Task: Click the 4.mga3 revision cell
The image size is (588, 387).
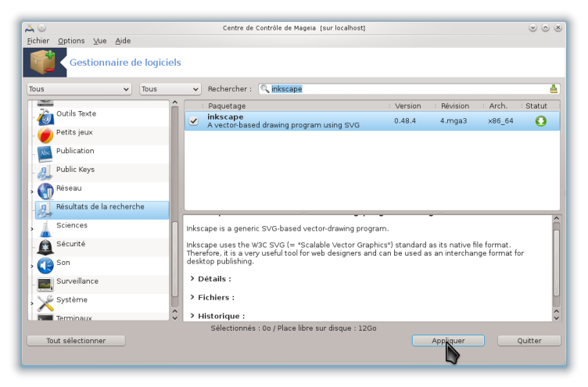Action: (x=454, y=120)
